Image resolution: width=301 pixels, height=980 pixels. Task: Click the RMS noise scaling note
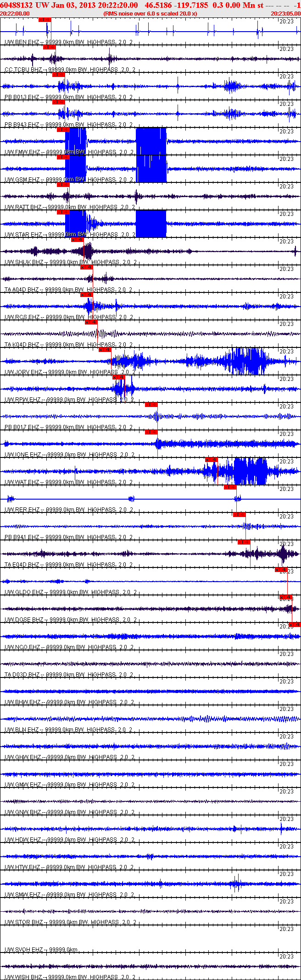[x=150, y=13]
